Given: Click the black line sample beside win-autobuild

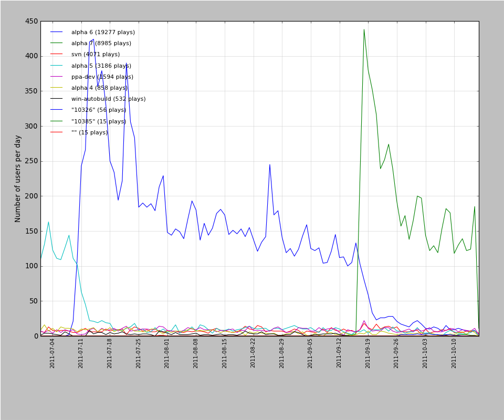Looking at the screenshot, I should [57, 99].
